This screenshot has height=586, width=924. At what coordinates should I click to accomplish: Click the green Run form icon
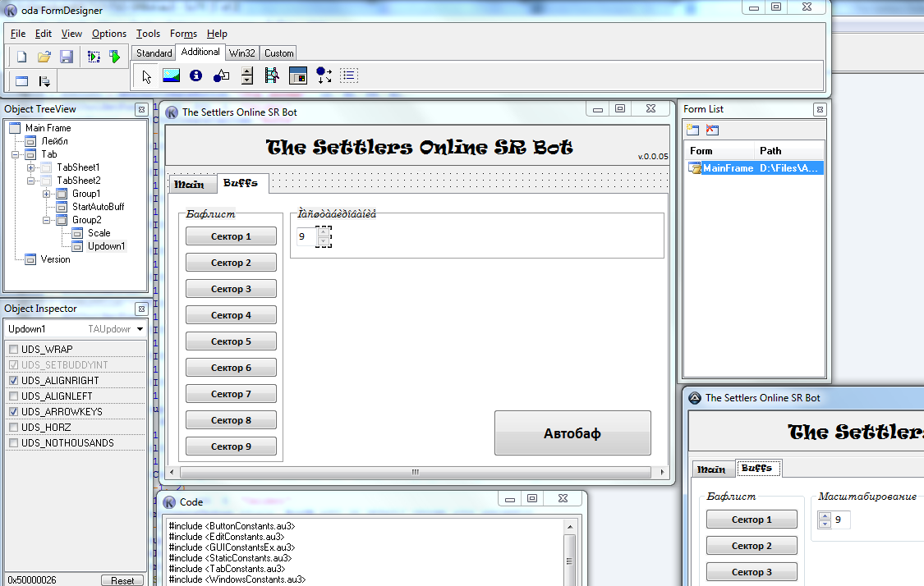(115, 57)
